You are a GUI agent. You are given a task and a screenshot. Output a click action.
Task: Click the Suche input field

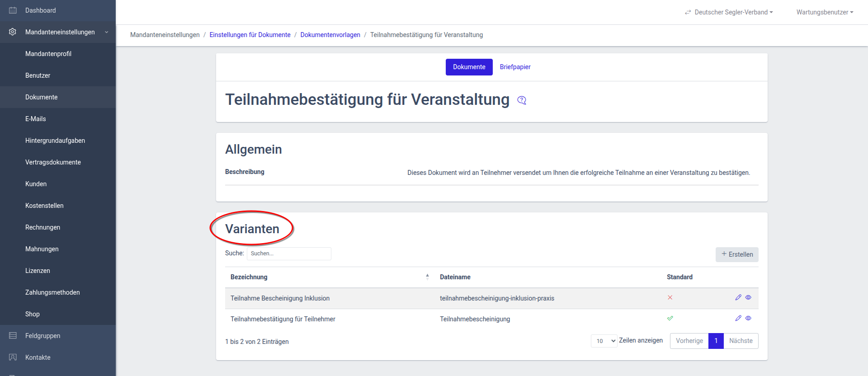coord(289,254)
